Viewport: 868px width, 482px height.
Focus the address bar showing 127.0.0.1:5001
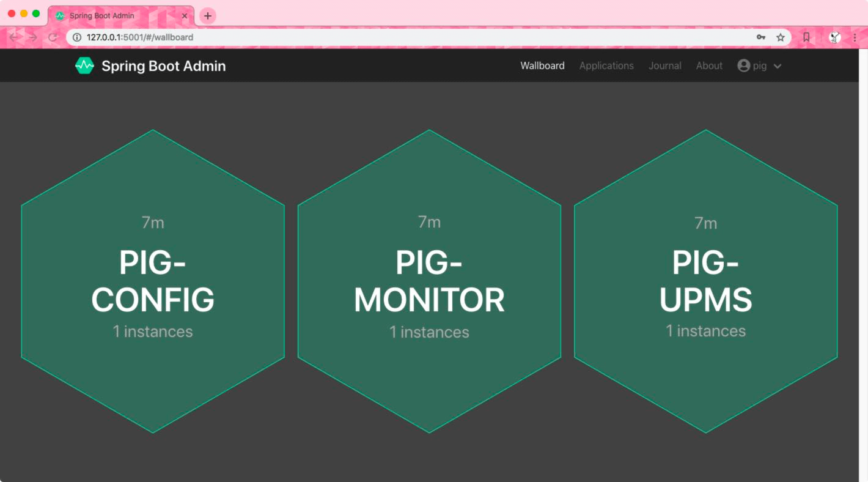428,37
